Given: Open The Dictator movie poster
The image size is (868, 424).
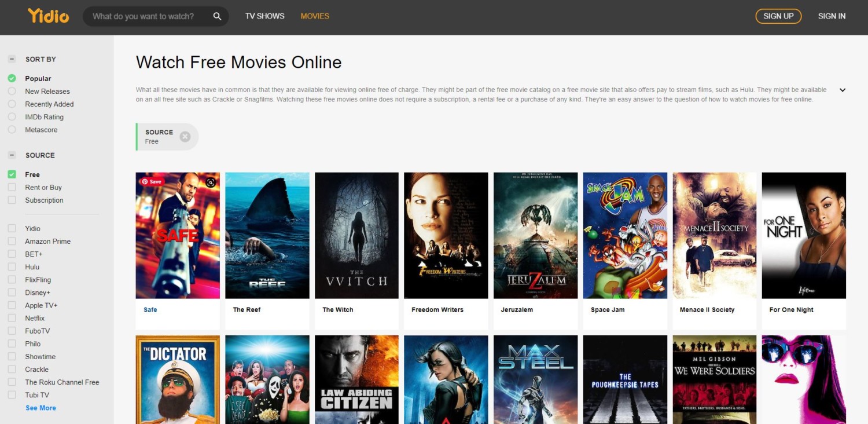Looking at the screenshot, I should [x=178, y=379].
